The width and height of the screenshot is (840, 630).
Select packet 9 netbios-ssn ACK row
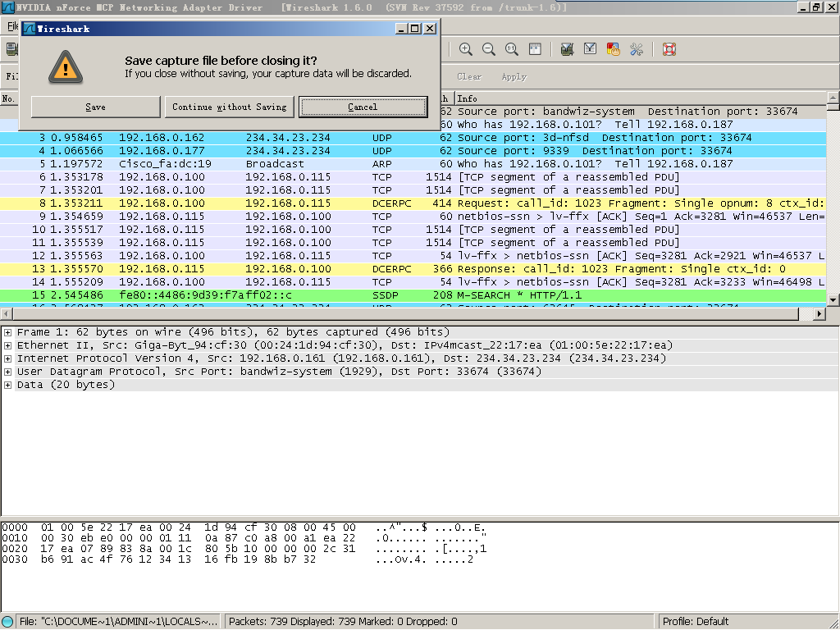click(413, 217)
